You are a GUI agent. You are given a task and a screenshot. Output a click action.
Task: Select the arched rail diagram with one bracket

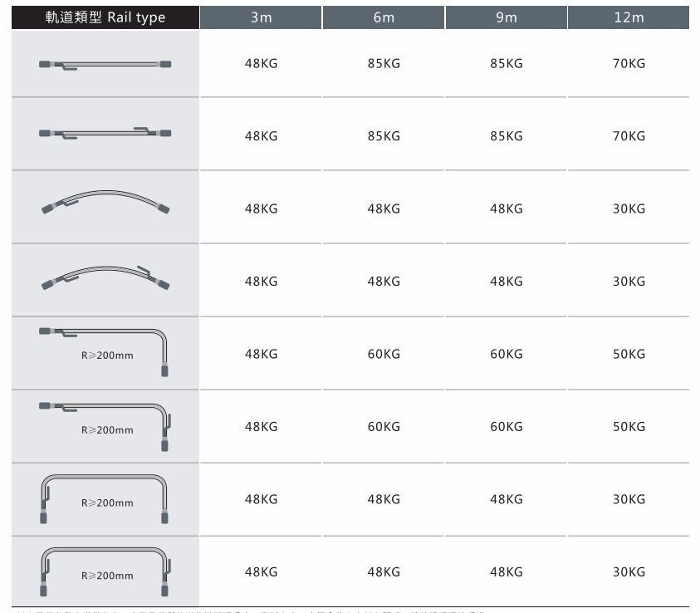(x=105, y=204)
